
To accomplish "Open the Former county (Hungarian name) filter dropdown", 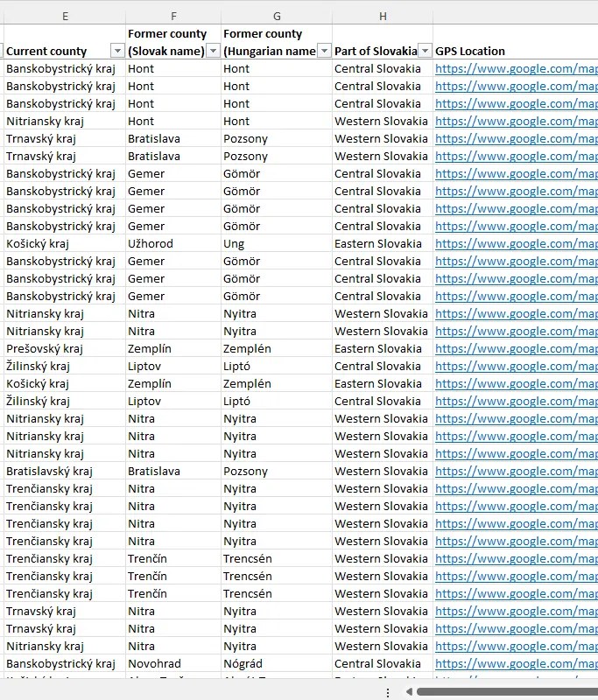I will [x=324, y=52].
